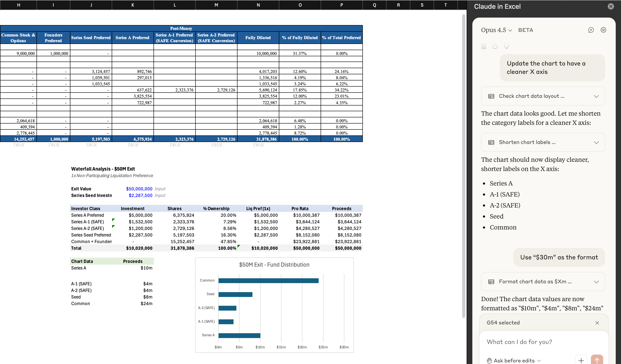Click the thumbs up feedback icon

click(495, 46)
